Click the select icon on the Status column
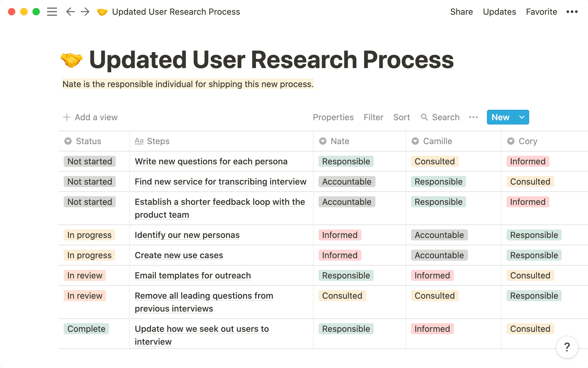Screen dimensions: 588x368 click(67, 141)
